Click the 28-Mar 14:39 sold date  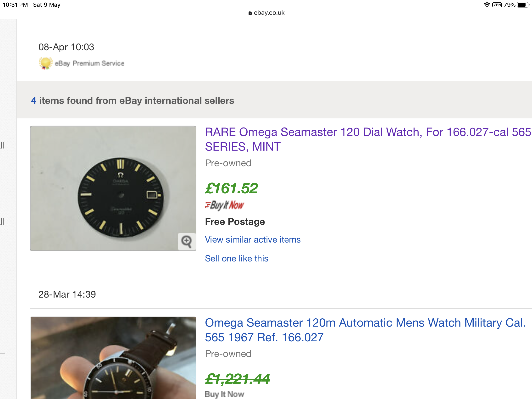[x=67, y=294]
